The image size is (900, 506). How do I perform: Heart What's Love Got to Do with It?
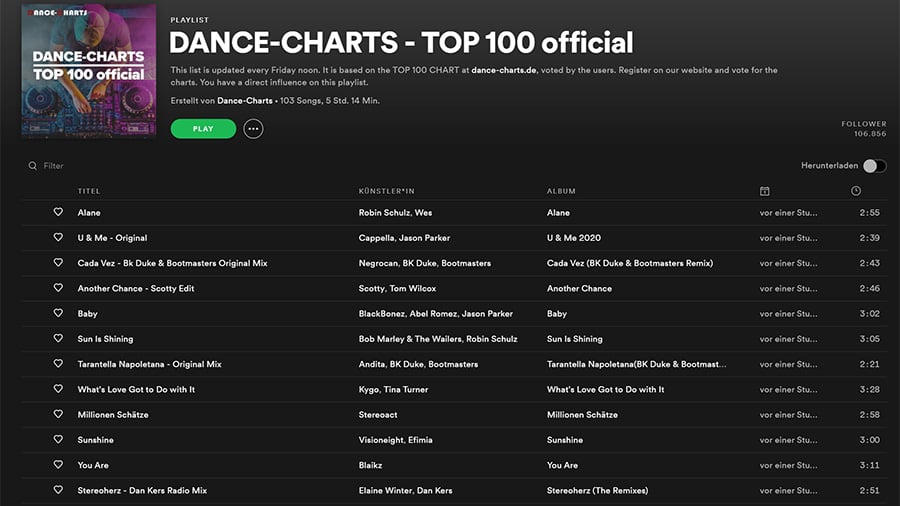pos(58,388)
